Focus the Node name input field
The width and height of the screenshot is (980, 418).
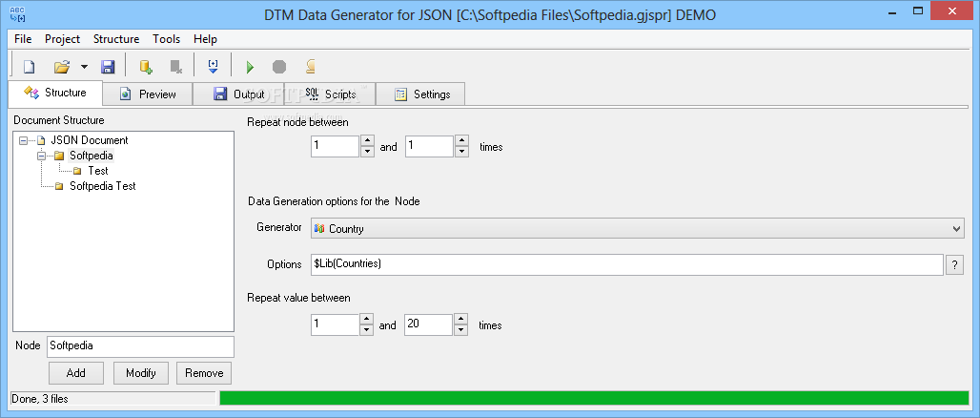point(141,346)
